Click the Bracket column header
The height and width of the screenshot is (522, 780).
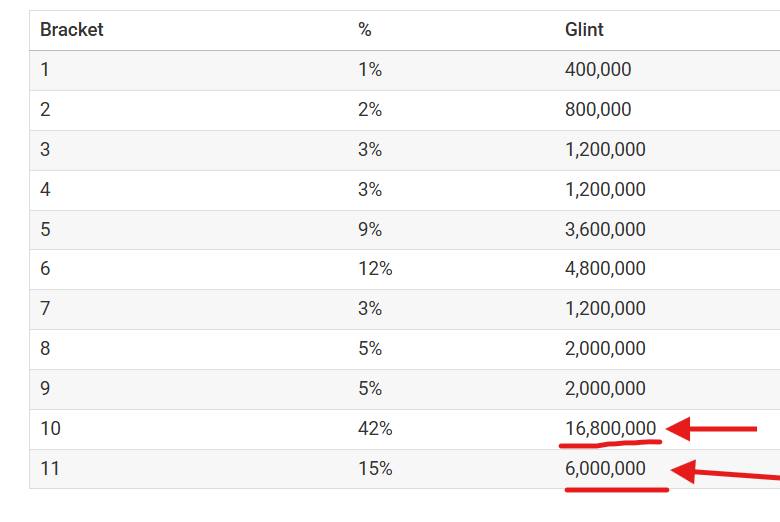pos(72,30)
